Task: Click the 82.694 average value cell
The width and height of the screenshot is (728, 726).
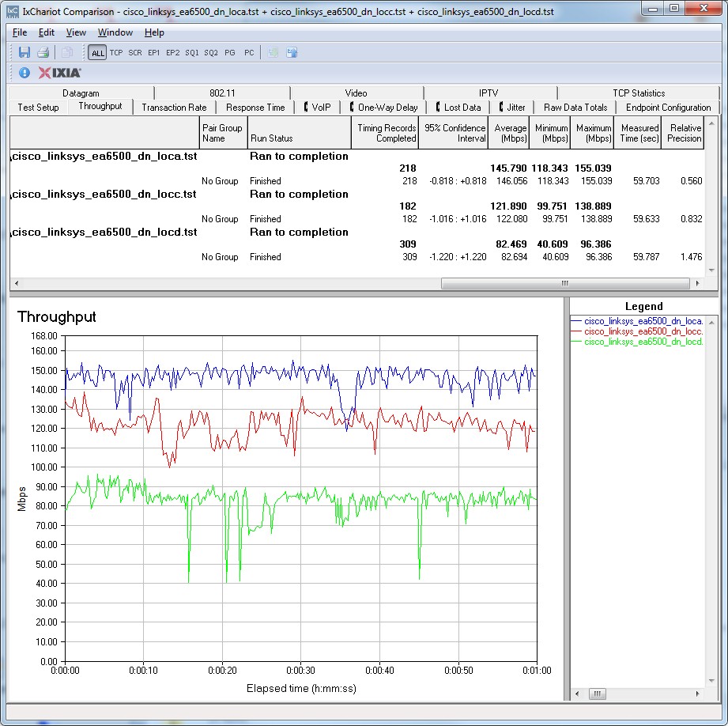Action: (x=514, y=257)
